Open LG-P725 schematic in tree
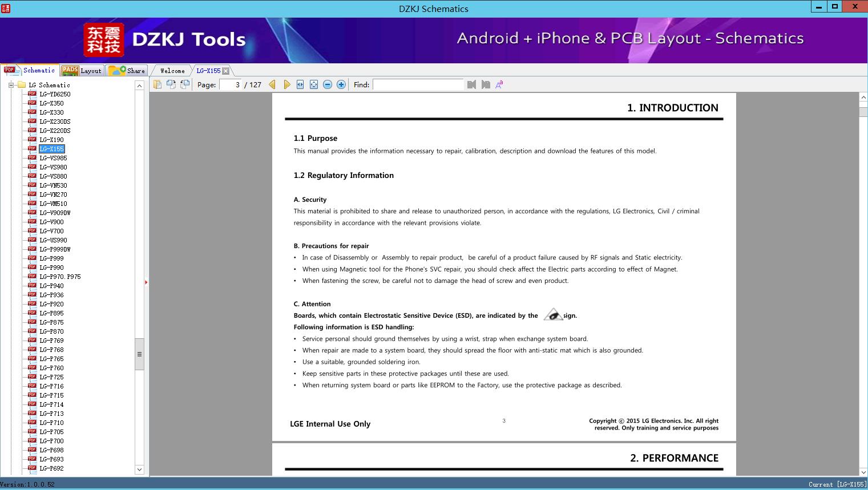This screenshot has width=868, height=490. click(x=51, y=377)
